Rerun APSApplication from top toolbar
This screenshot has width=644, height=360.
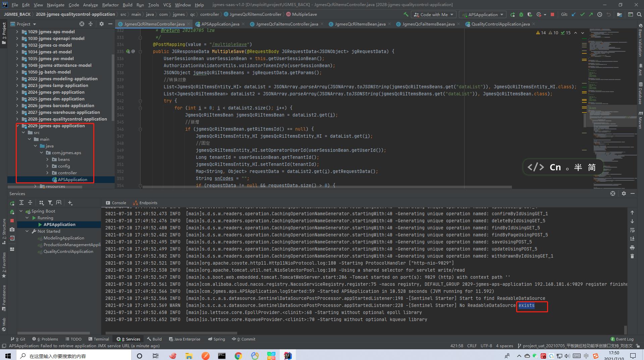coord(513,14)
